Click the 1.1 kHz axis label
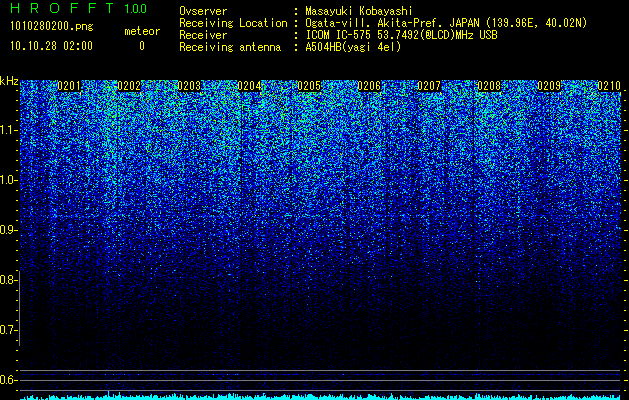The height and width of the screenshot is (400, 629). pos(8,130)
